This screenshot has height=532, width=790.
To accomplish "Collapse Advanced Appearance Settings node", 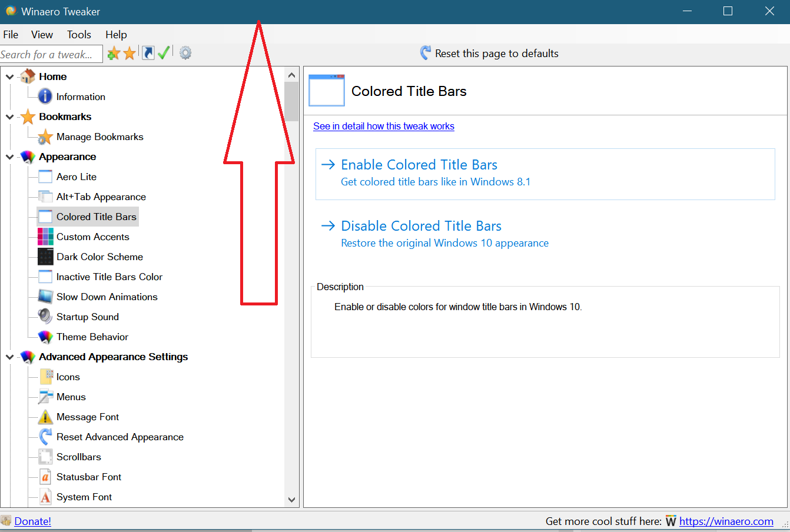I will coord(9,357).
